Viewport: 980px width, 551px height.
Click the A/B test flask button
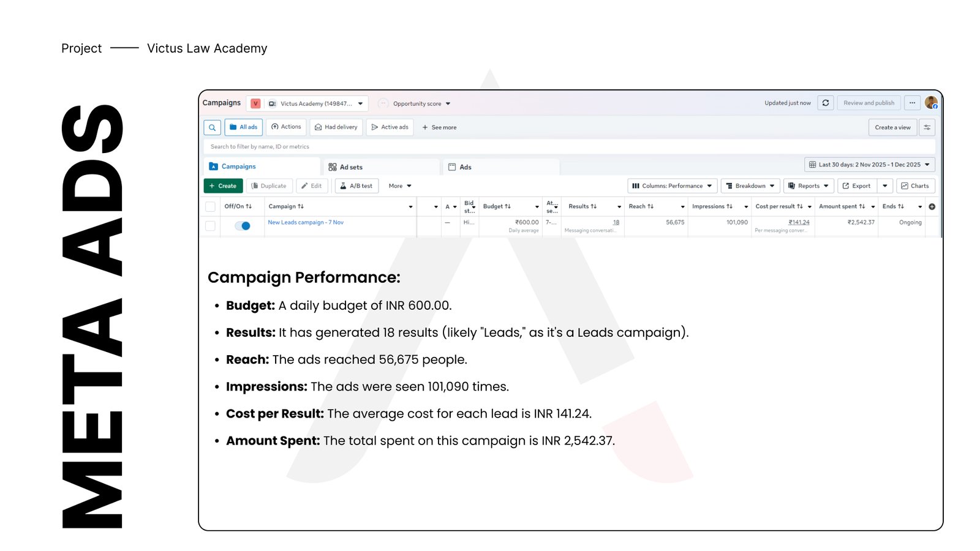click(x=356, y=186)
